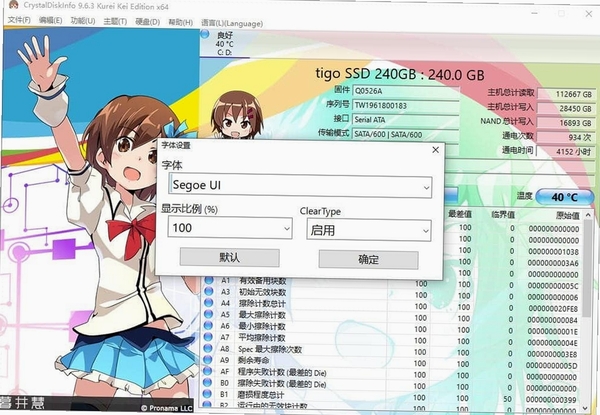The width and height of the screenshot is (600, 415).
Task: Open the 功能(U) menu
Action: [x=83, y=21]
